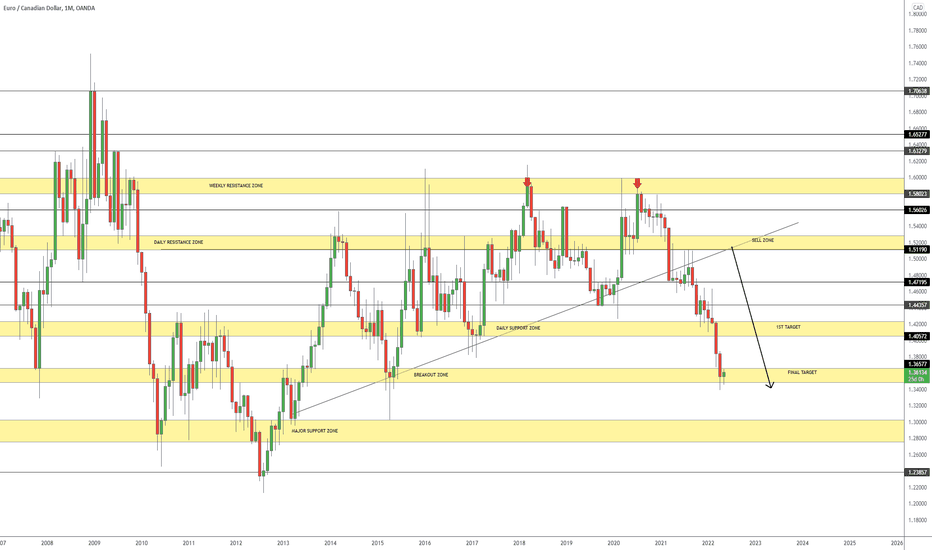Screen dimensions: 932x550
Task: Open the CAD currency selector
Action: pyautogui.click(x=918, y=7)
